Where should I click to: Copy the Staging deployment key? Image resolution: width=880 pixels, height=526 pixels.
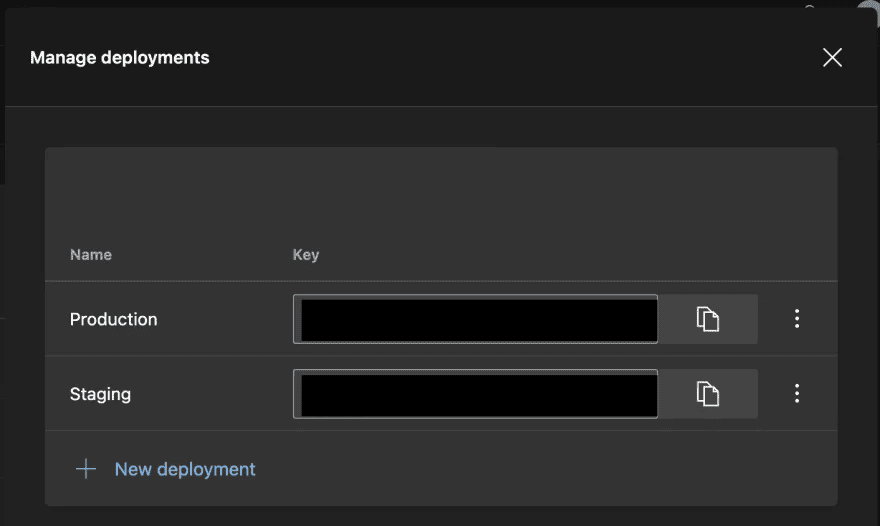[x=708, y=394]
